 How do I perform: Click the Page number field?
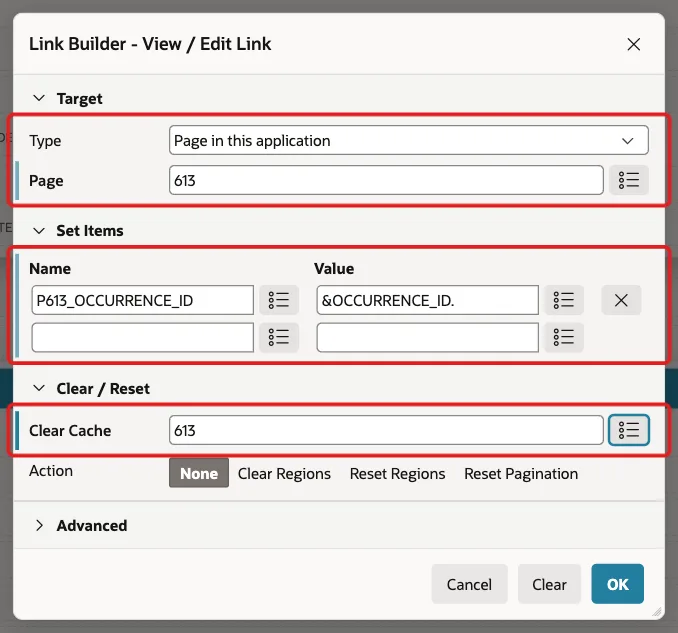pyautogui.click(x=386, y=180)
